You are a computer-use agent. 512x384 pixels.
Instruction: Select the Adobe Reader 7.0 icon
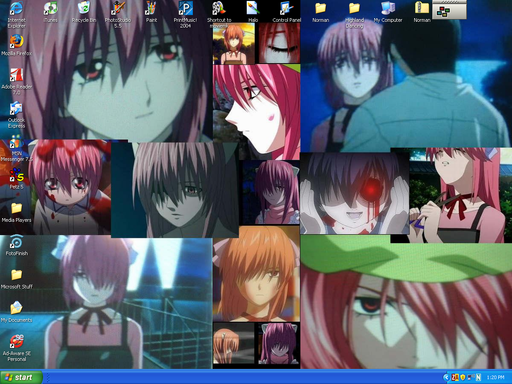click(16, 81)
